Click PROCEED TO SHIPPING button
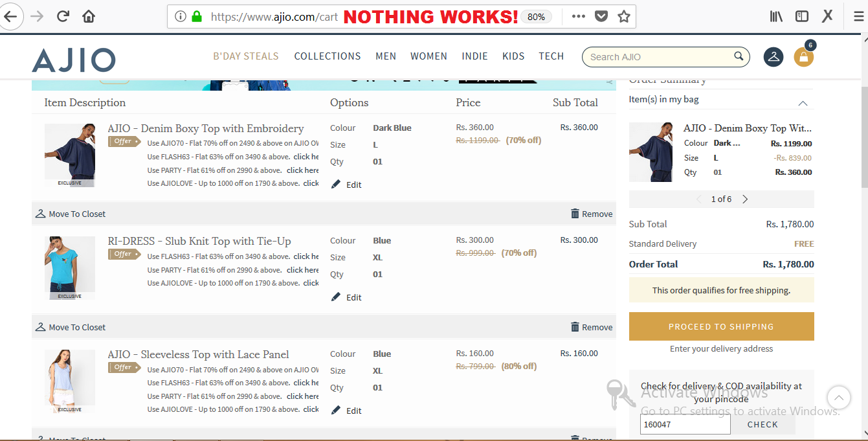This screenshot has width=868, height=441. 721,326
